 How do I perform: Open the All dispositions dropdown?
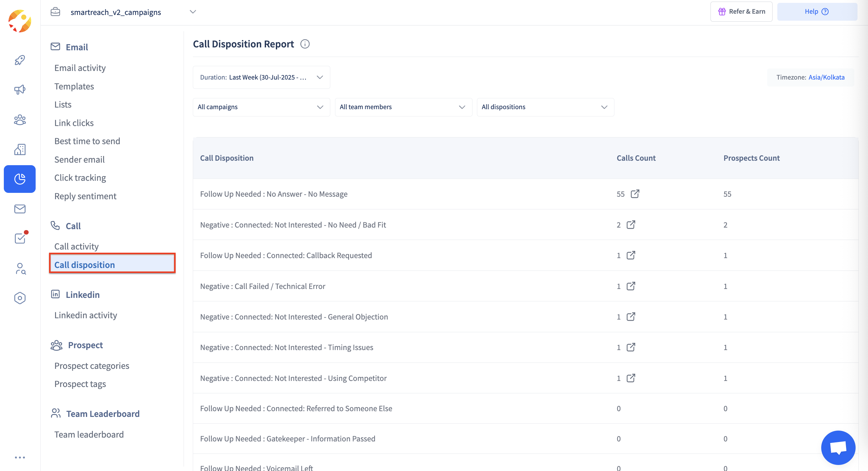point(545,107)
